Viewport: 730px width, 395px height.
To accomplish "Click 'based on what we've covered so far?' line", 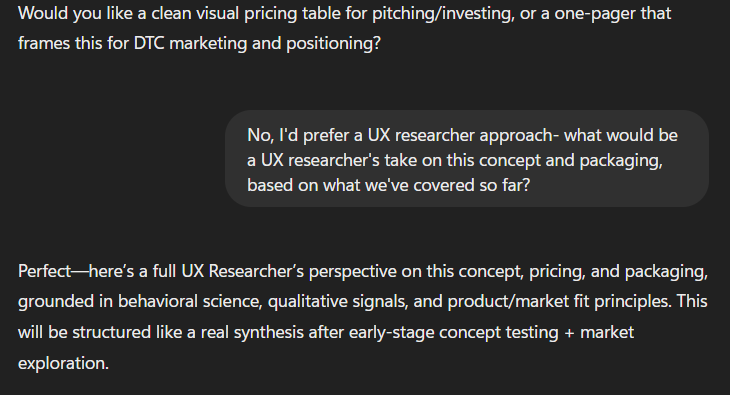I will pyautogui.click(x=389, y=185).
